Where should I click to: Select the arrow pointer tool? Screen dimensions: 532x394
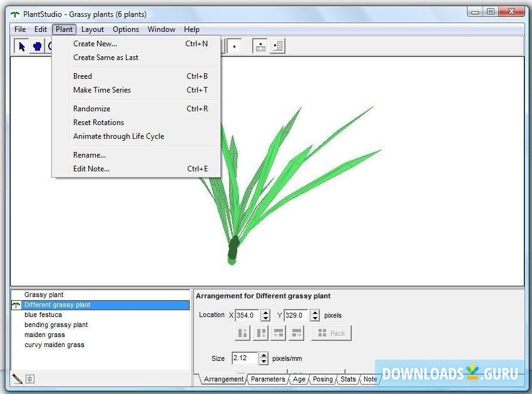coord(22,46)
